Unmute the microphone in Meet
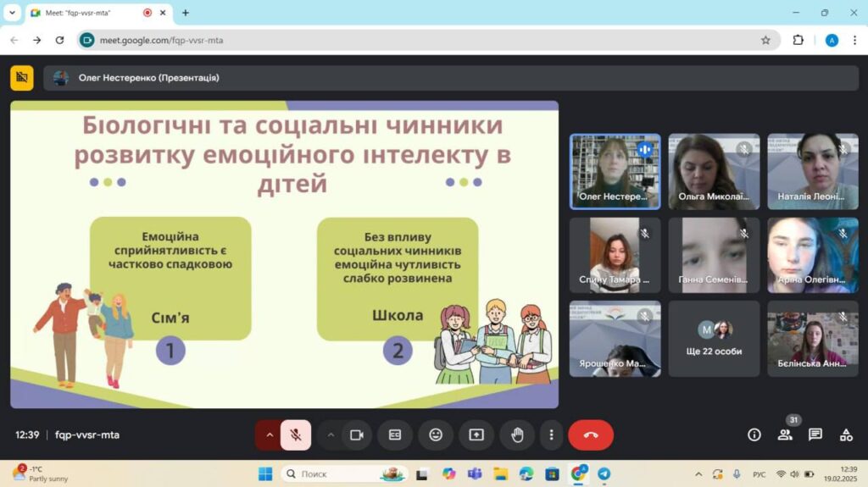The width and height of the screenshot is (868, 487). (296, 434)
